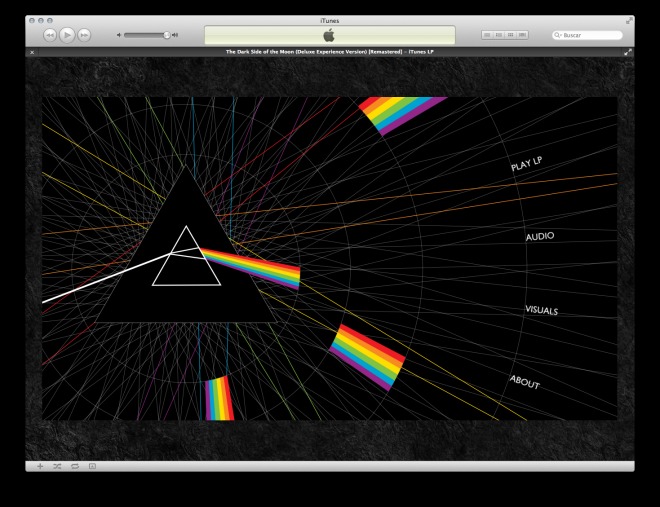Start playback with the Play button
This screenshot has width=660, height=507.
coord(67,35)
